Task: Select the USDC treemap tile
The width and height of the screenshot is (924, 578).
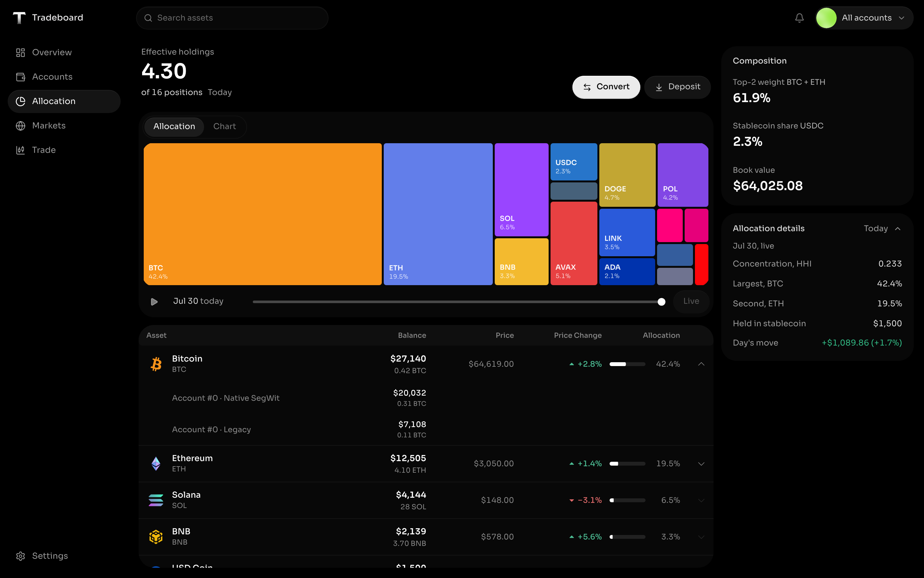Action: pyautogui.click(x=574, y=162)
